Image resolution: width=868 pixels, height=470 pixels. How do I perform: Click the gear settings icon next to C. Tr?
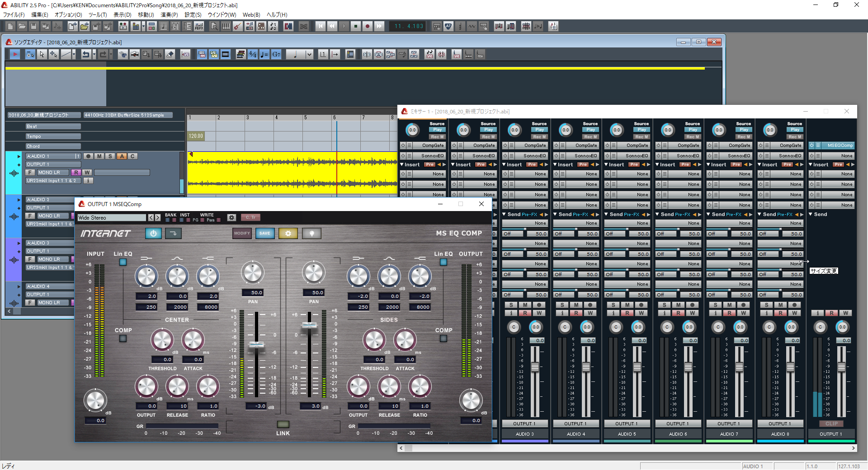pos(231,217)
